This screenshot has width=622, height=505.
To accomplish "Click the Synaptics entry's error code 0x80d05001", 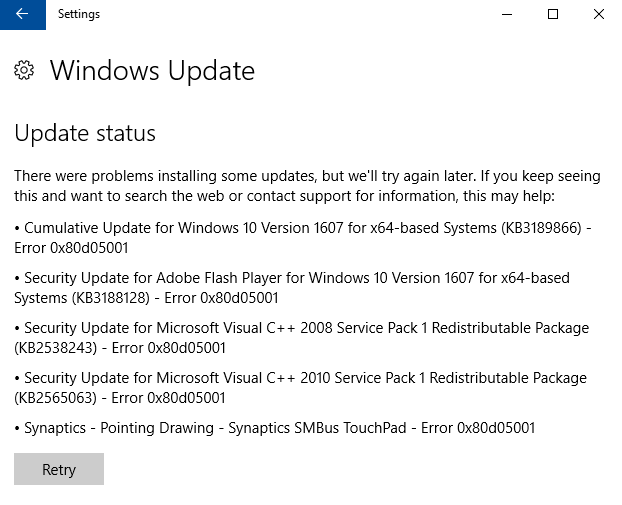I will click(x=496, y=428).
